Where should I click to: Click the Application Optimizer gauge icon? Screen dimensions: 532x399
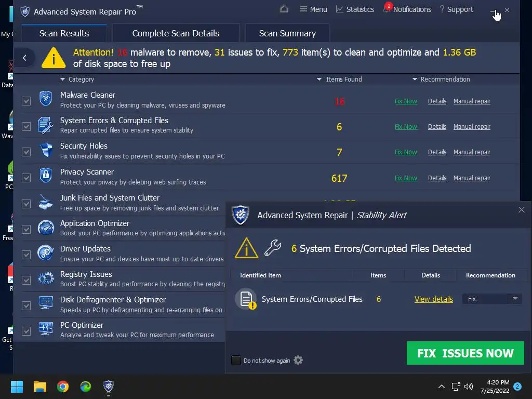pos(46,228)
